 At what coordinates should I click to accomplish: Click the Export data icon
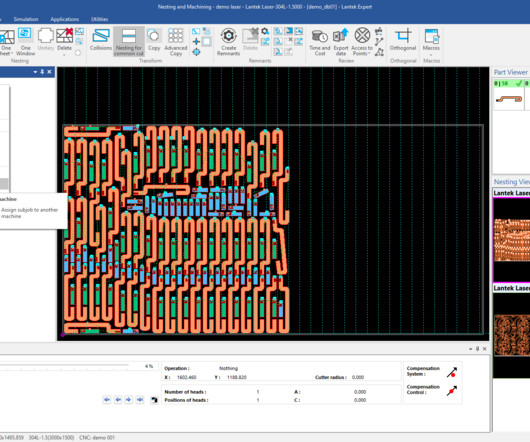(x=341, y=42)
